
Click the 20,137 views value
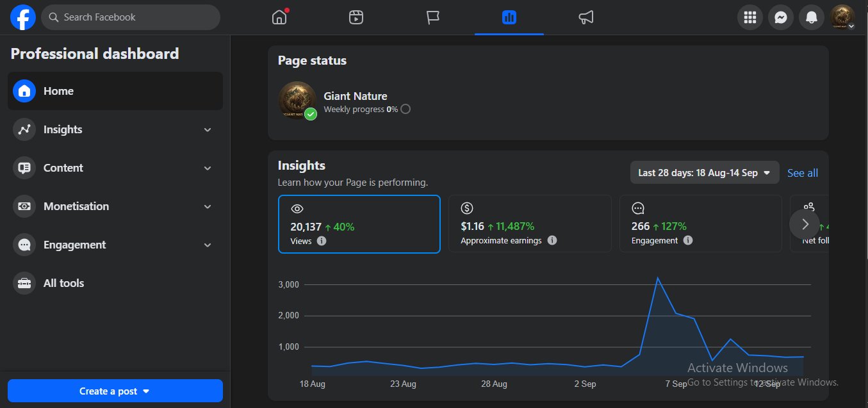306,226
